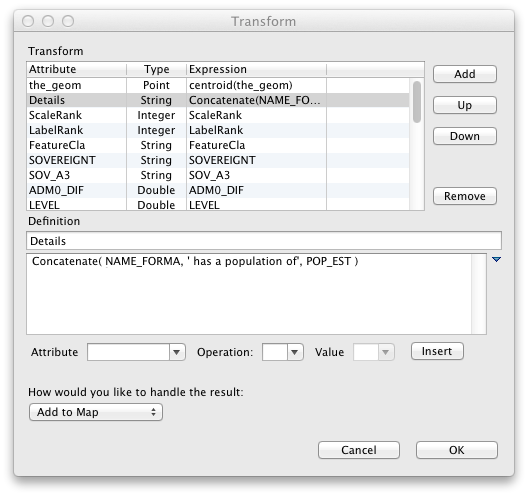Open the Attribute combo box dropdown arrow
This screenshot has height=496, width=528.
tap(177, 352)
